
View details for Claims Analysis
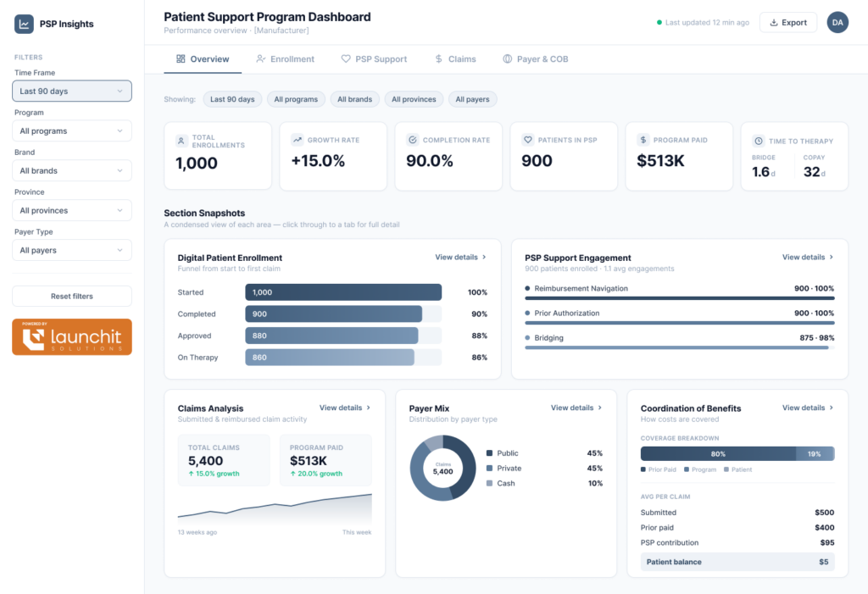(344, 408)
